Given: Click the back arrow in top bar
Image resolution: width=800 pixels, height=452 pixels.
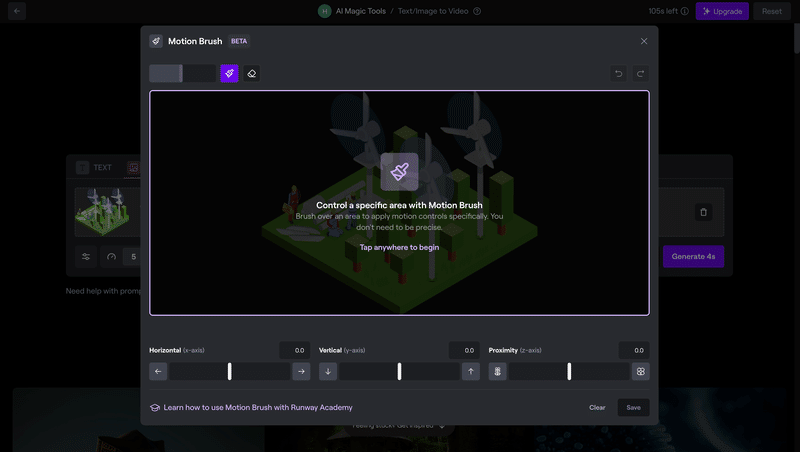Looking at the screenshot, I should (17, 11).
